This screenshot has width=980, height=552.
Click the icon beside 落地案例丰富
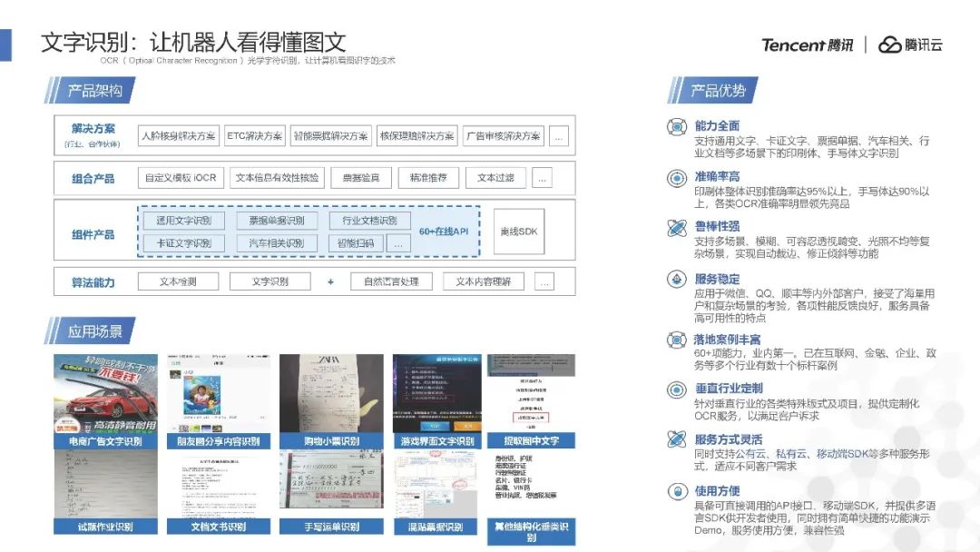tap(676, 340)
